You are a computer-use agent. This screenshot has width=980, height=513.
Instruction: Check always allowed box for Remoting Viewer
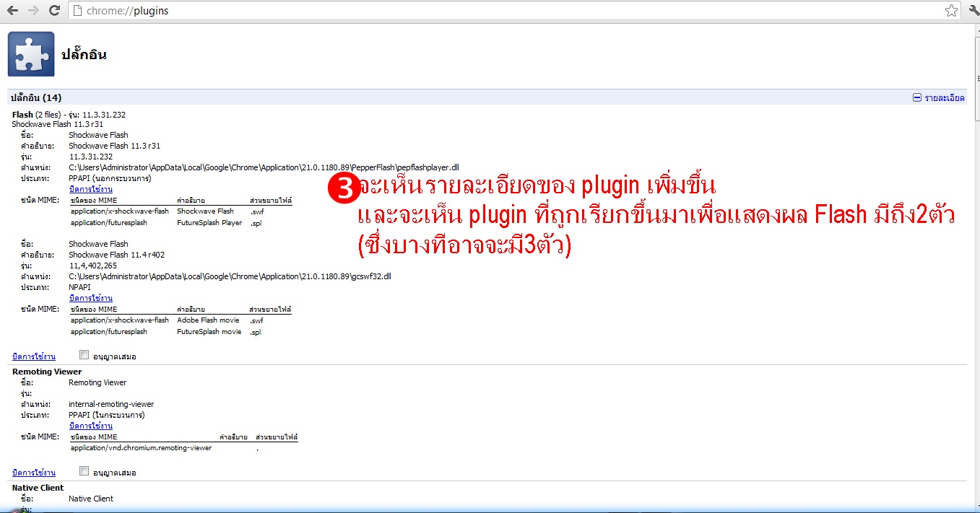84,471
